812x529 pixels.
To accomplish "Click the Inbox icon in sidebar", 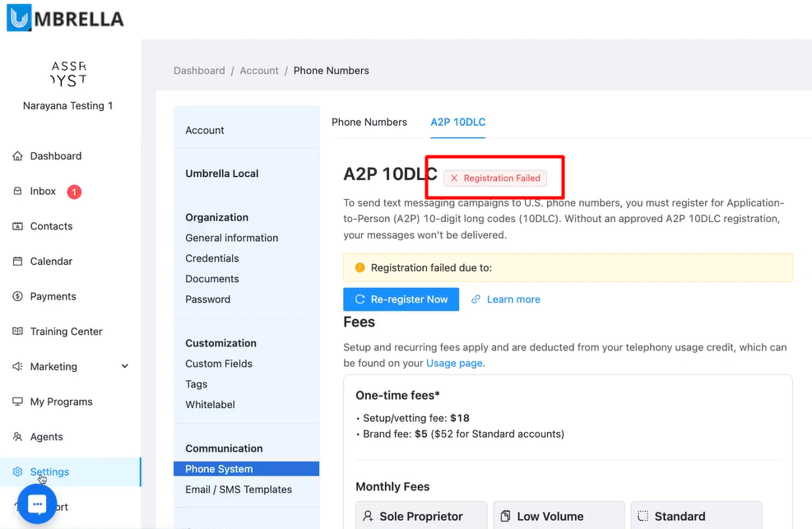I will pos(18,192).
